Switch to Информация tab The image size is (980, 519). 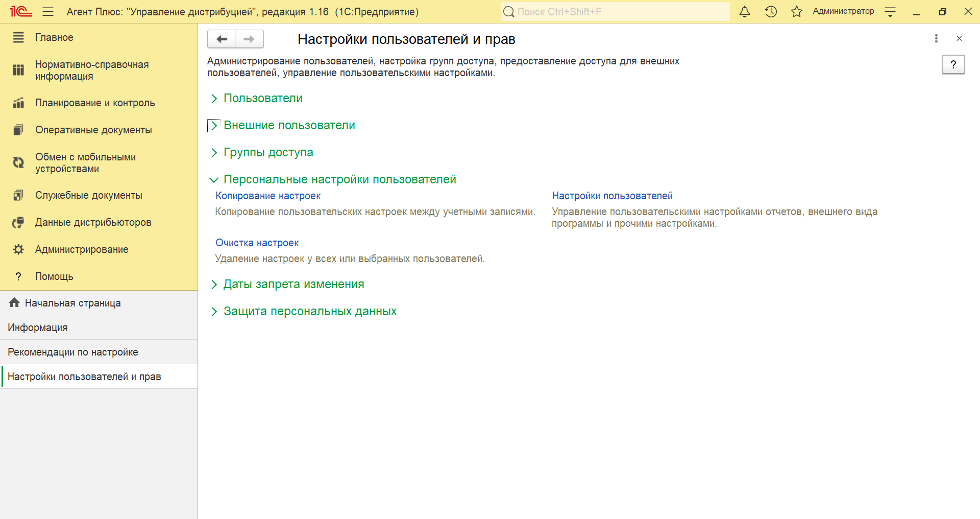coord(99,327)
